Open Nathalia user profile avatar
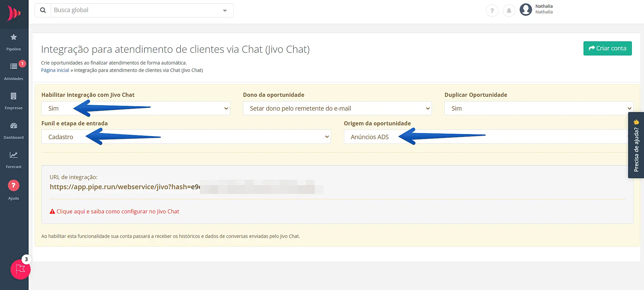Screen dimensions: 644x290 (x=526, y=9)
